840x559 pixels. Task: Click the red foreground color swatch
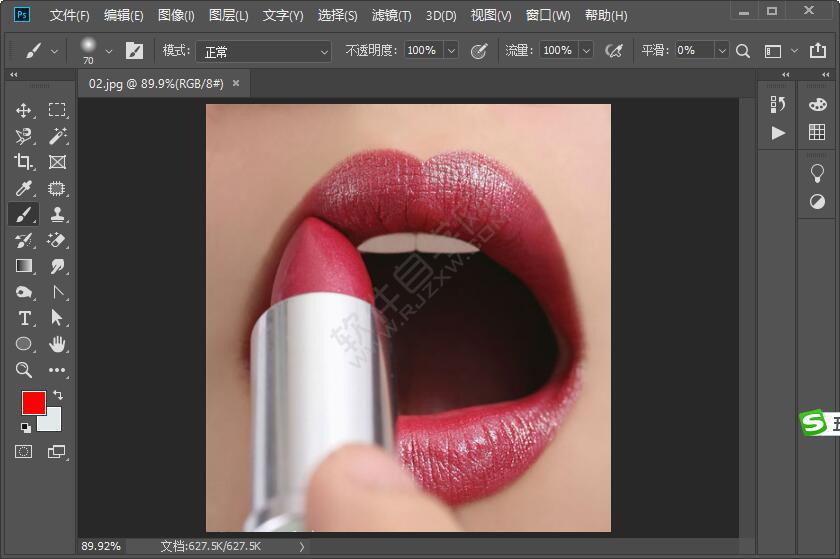[x=33, y=403]
